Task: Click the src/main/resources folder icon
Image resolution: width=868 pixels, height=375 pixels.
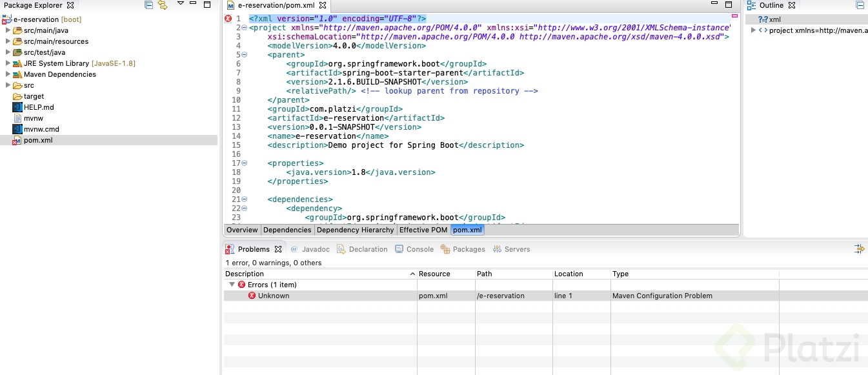Action: pyautogui.click(x=17, y=41)
